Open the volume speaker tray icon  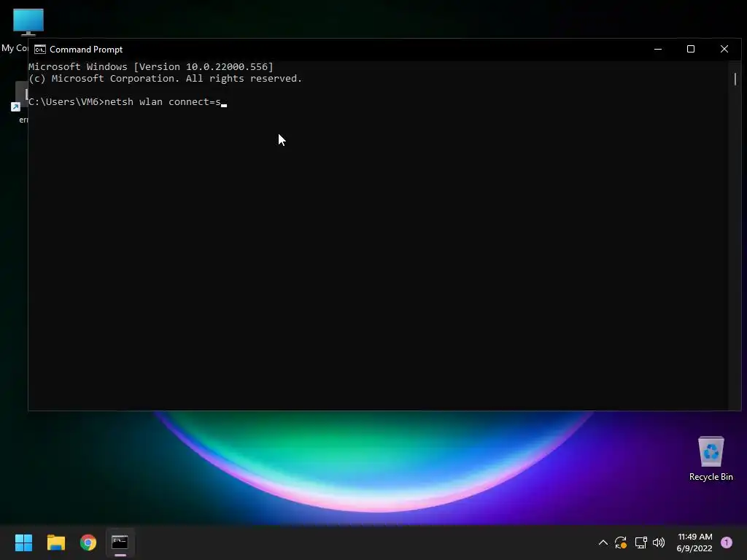(659, 542)
